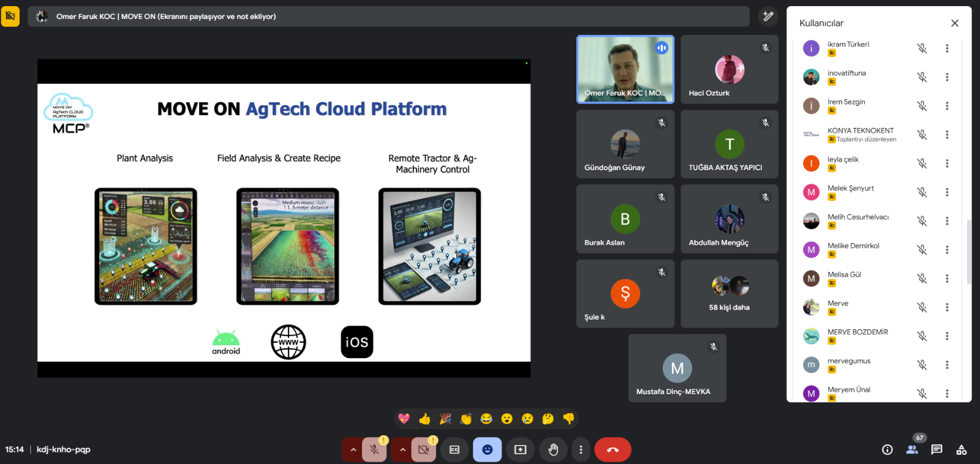Close the Kullanıcılar panel
The height and width of the screenshot is (464, 980).
point(955,23)
